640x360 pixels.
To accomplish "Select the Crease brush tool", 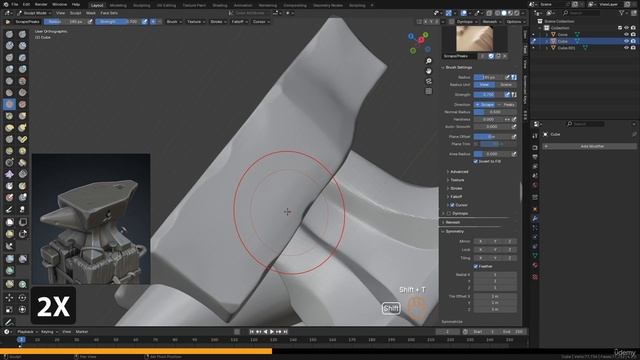I will tap(9, 81).
